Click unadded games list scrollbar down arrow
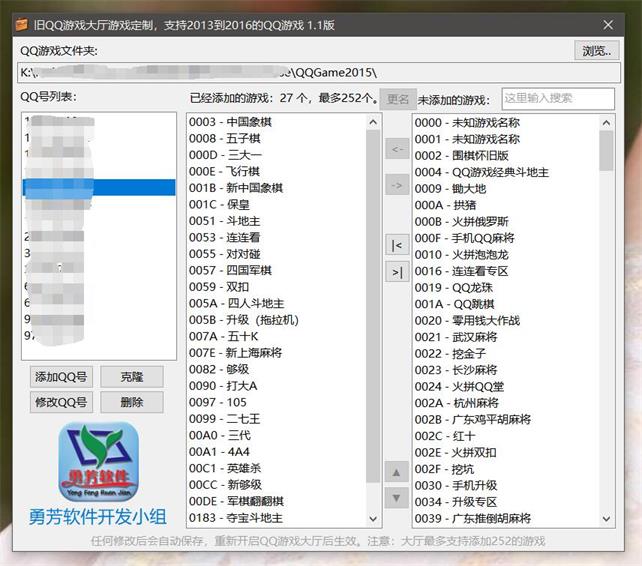Viewport: 642px width, 566px height. tap(606, 518)
